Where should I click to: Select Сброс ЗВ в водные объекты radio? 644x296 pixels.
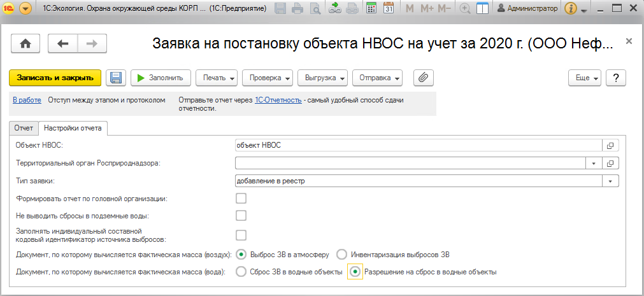pos(242,272)
